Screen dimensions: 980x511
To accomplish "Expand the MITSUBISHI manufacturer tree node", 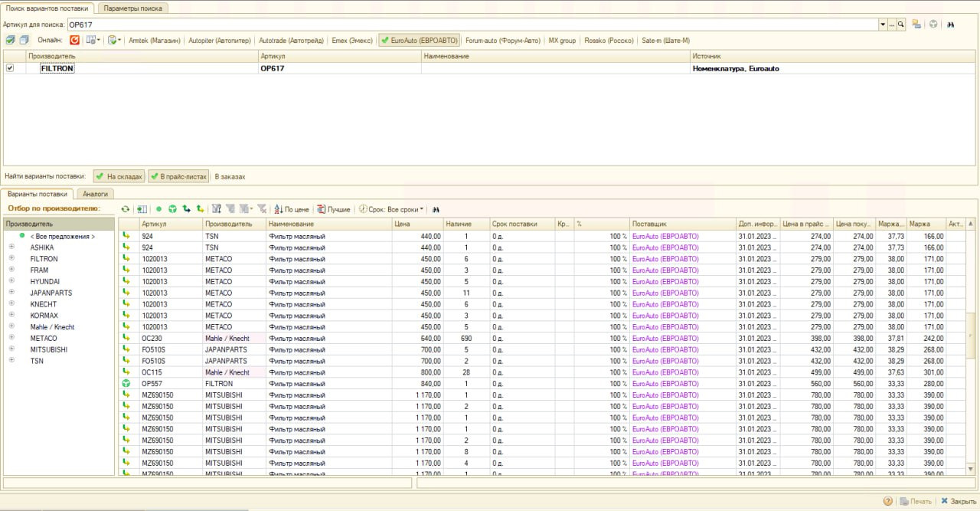I will click(x=11, y=349).
